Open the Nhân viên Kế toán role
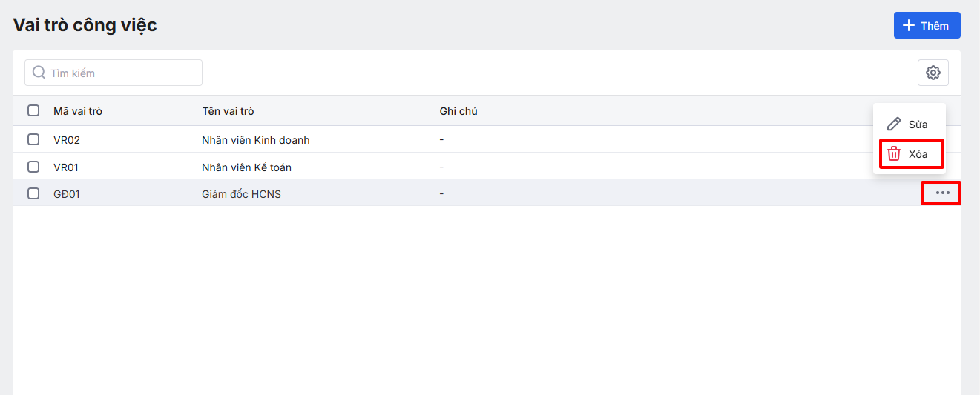Image resolution: width=980 pixels, height=395 pixels. pyautogui.click(x=246, y=167)
